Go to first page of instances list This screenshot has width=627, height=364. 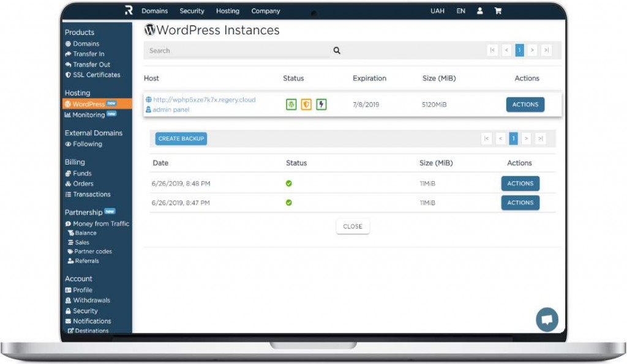492,50
